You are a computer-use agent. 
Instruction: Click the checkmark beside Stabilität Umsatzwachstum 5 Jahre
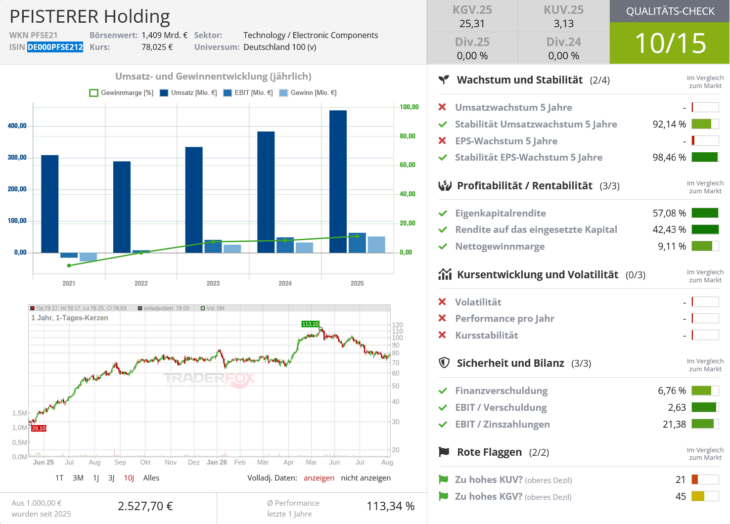pyautogui.click(x=443, y=124)
